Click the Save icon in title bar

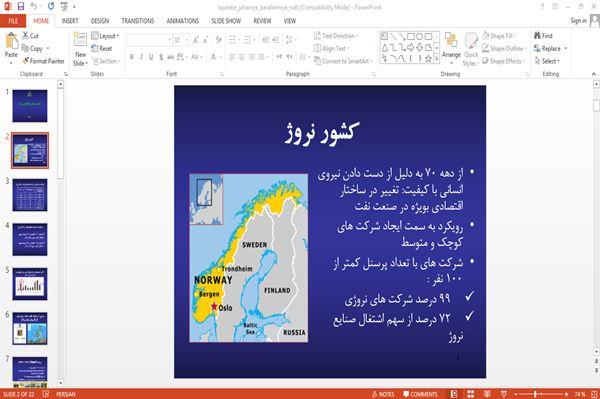(21, 7)
